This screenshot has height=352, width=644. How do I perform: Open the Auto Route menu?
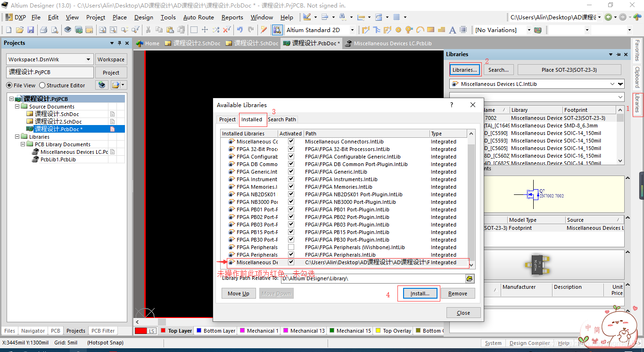click(198, 17)
